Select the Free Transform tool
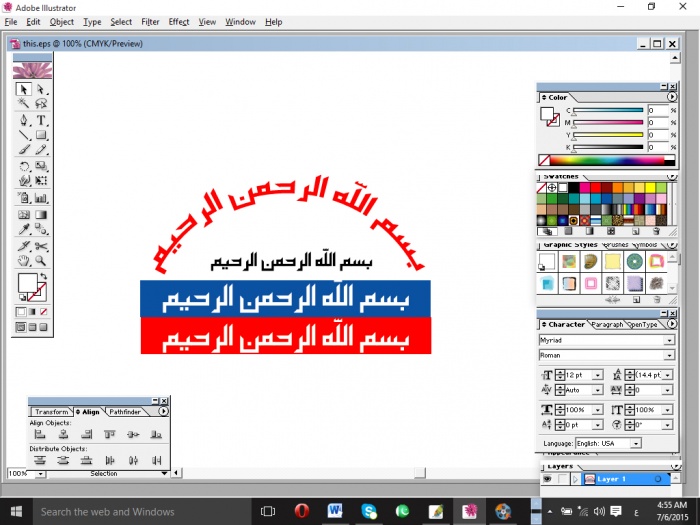This screenshot has width=700, height=525. 41,181
